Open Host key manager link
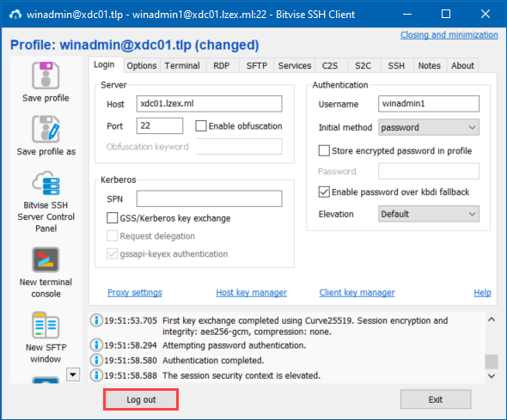 pyautogui.click(x=251, y=292)
